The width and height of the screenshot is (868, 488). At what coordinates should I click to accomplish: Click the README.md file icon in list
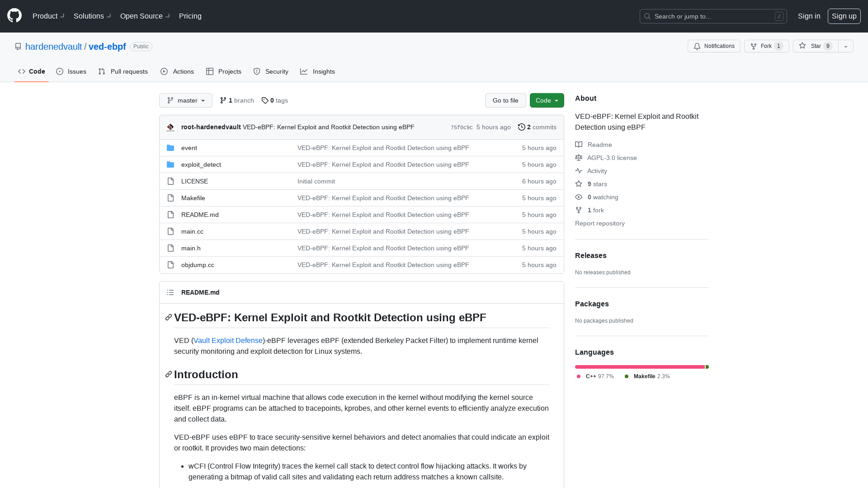[170, 215]
